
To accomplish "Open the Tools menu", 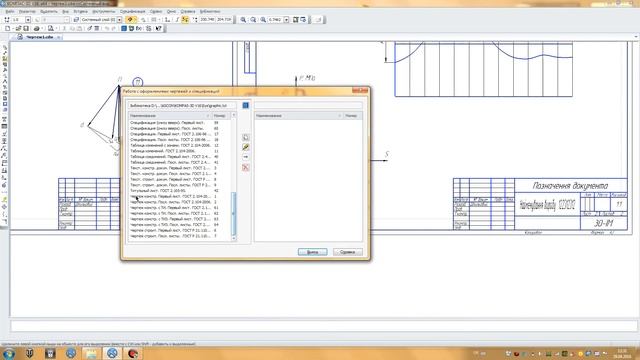I will tap(104, 11).
